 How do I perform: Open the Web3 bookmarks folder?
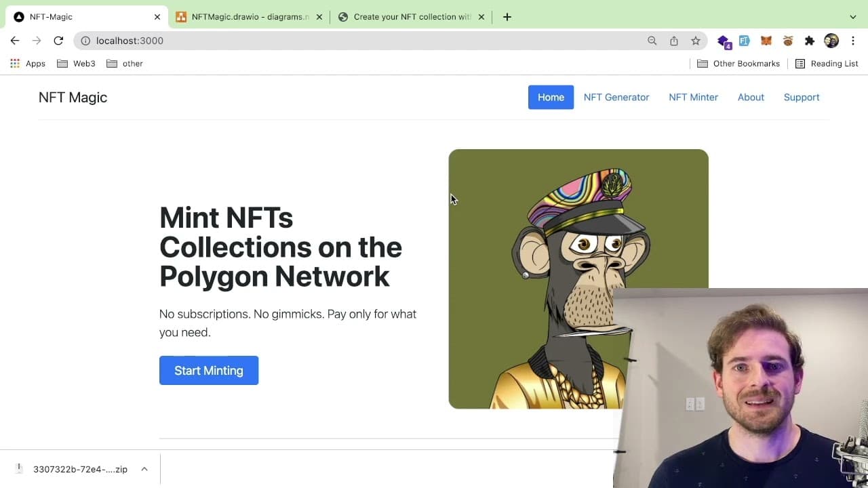(x=76, y=64)
